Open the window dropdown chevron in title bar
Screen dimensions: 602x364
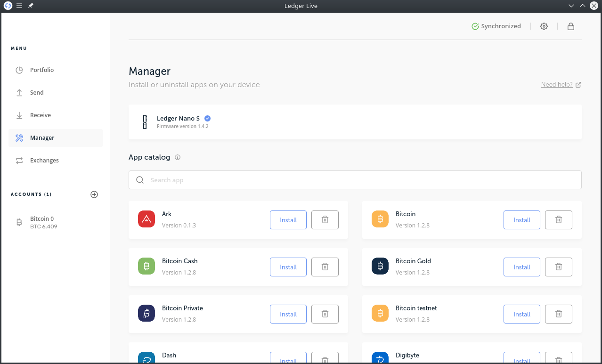pos(571,6)
